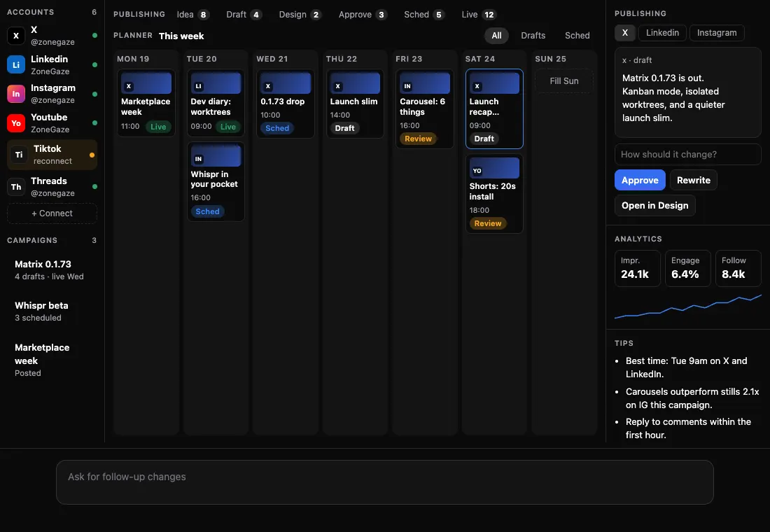Click Review status on Carousel card
This screenshot has width=770, height=532.
pos(418,139)
